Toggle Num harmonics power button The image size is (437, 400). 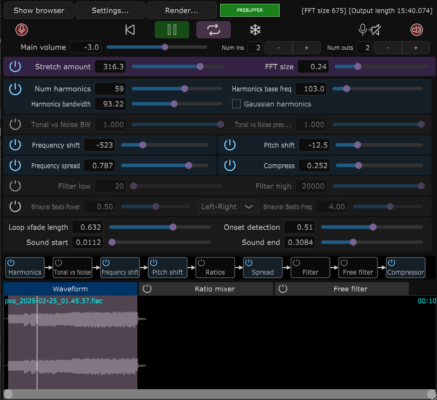[15, 89]
